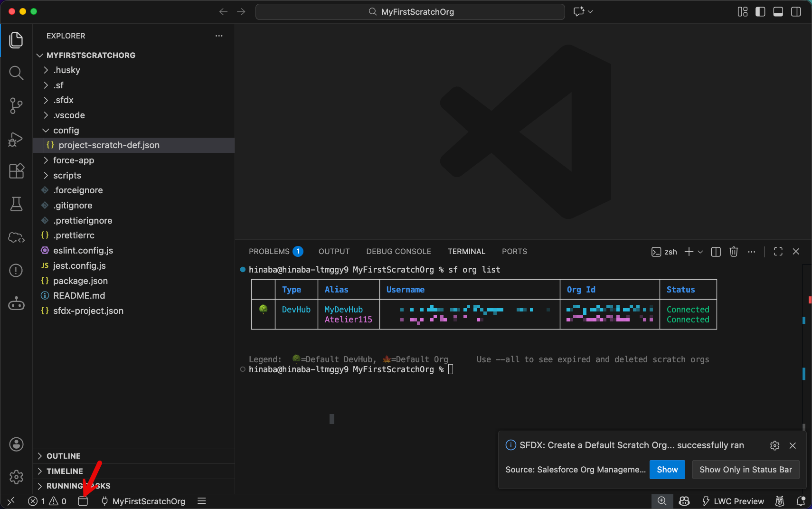Open the Source Control view
Screen dimensions: 812x509
(x=16, y=105)
